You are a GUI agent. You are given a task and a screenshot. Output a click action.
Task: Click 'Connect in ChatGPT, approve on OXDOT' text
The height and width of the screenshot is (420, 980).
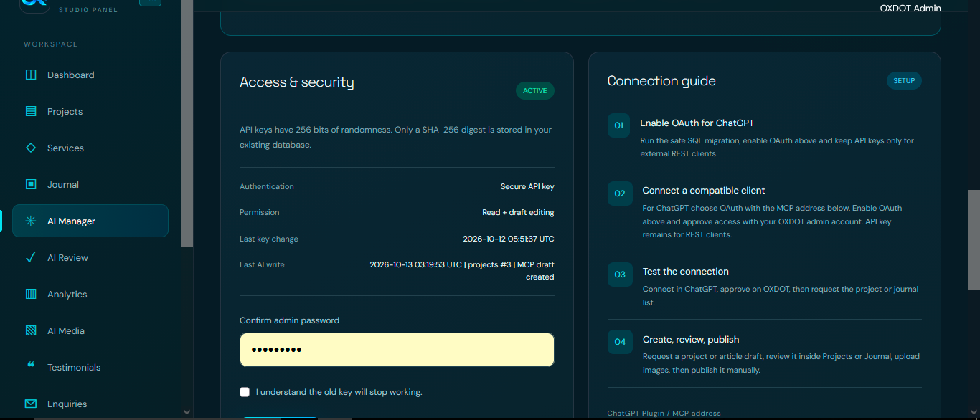[x=780, y=296]
